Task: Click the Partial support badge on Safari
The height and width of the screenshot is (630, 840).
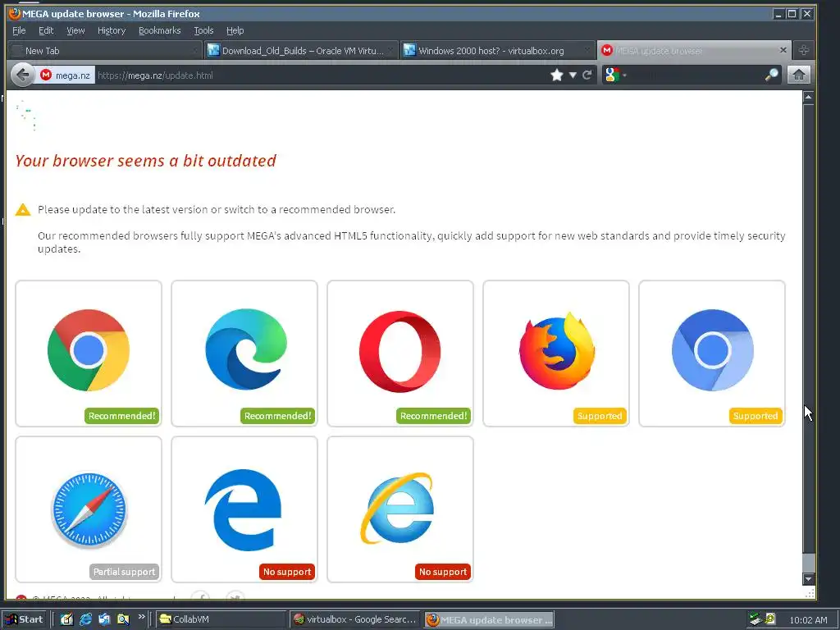Action: (125, 572)
